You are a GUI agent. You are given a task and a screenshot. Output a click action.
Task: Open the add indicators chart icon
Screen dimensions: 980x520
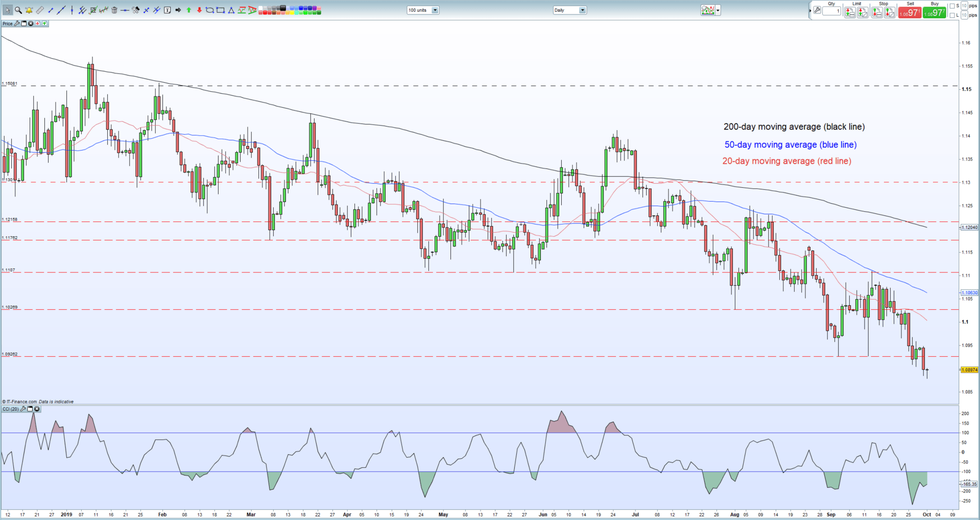click(x=708, y=10)
